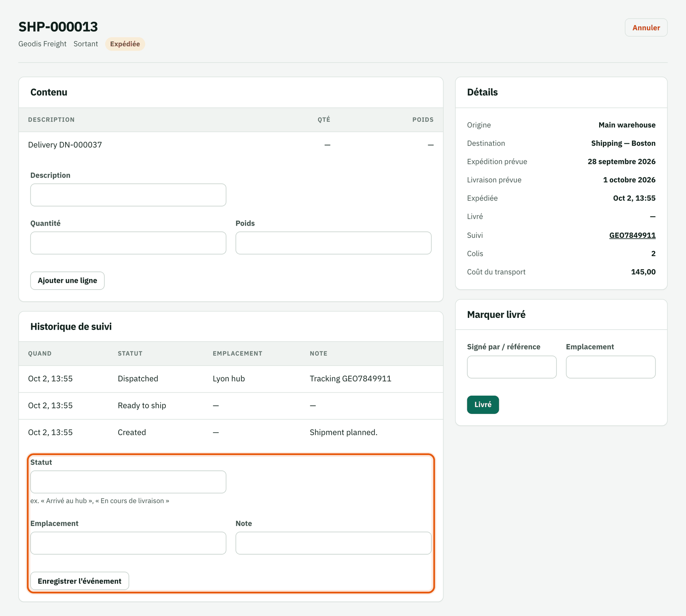Click Shipping — Boston destination value
The width and height of the screenshot is (686, 616).
(x=623, y=143)
